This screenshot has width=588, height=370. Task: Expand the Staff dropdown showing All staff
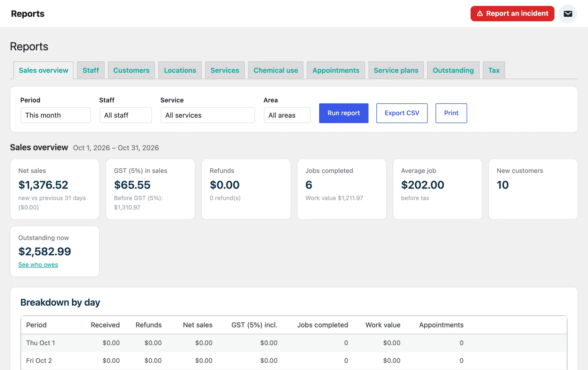pyautogui.click(x=125, y=115)
